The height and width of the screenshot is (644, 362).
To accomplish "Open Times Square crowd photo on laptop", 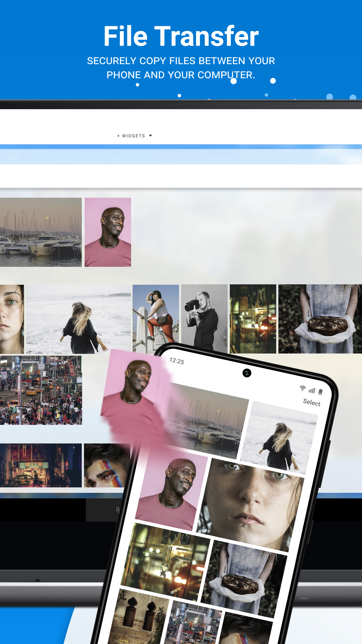I will pyautogui.click(x=41, y=390).
